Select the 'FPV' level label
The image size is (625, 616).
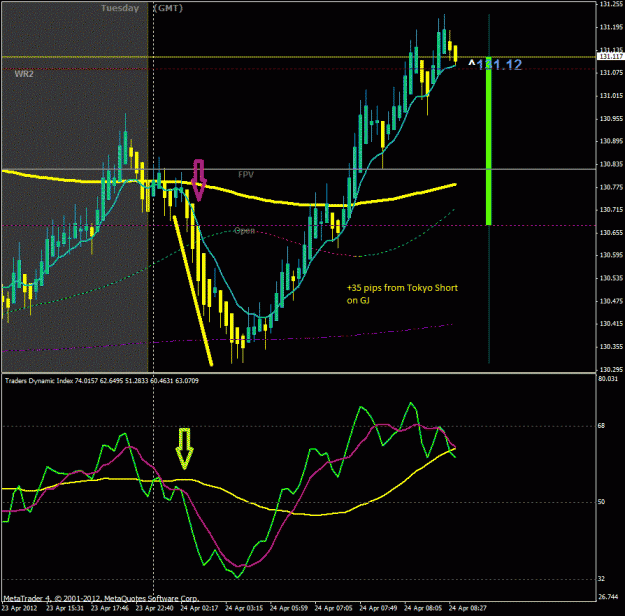[246, 174]
